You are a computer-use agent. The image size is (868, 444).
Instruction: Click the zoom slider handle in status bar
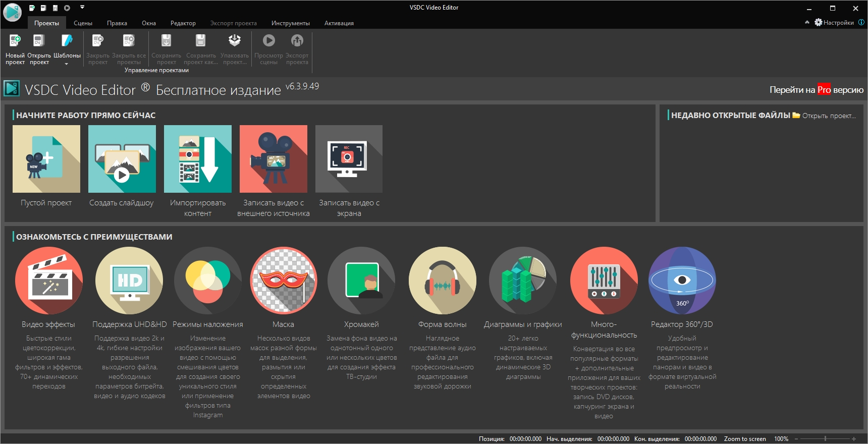click(x=826, y=439)
